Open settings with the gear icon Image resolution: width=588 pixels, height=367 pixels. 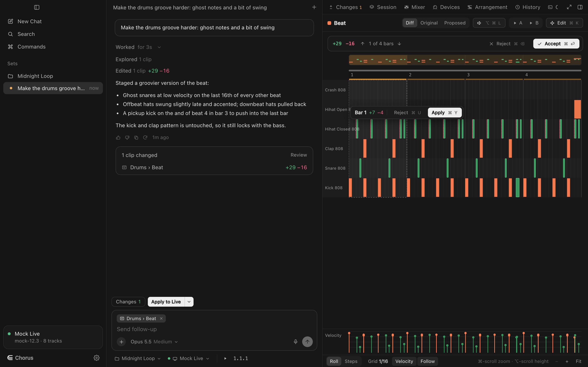pyautogui.click(x=96, y=358)
